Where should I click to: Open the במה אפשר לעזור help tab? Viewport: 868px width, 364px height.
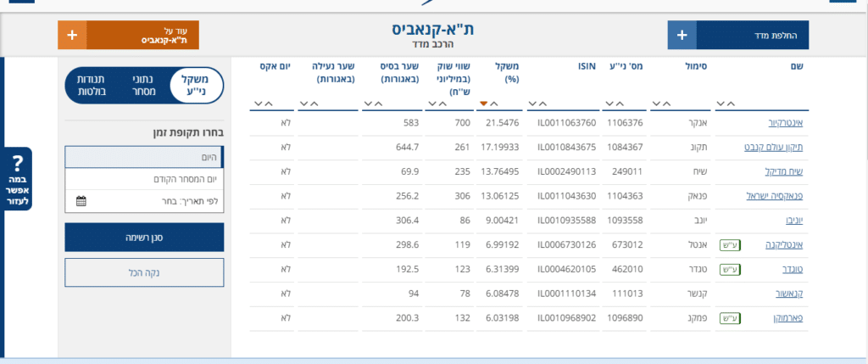tap(18, 178)
